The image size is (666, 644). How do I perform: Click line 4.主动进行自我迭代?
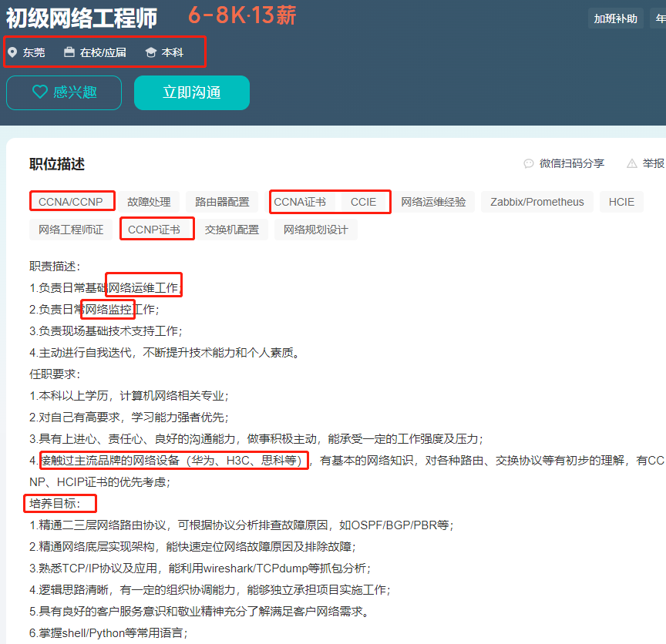pos(165,353)
